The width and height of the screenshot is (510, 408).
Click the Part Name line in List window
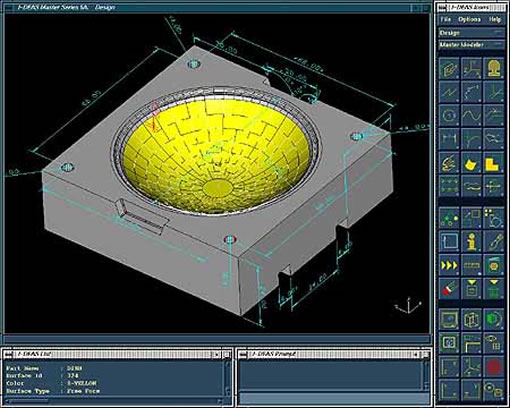[x=44, y=369]
